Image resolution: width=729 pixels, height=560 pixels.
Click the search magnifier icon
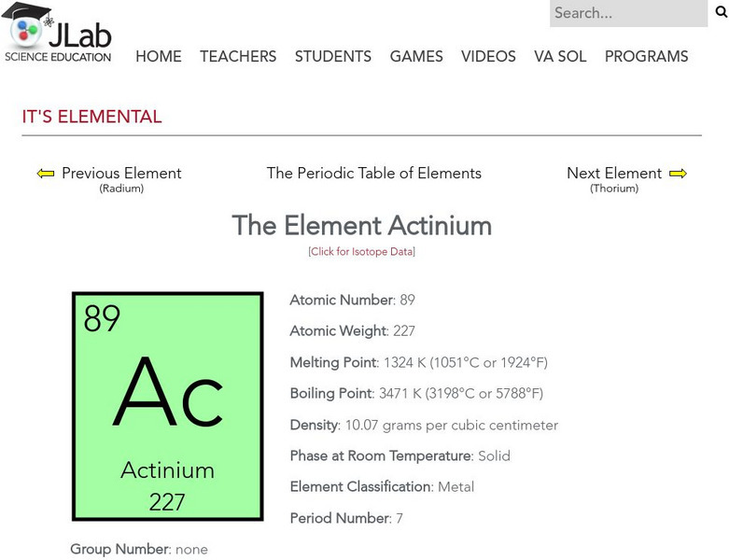(x=721, y=13)
